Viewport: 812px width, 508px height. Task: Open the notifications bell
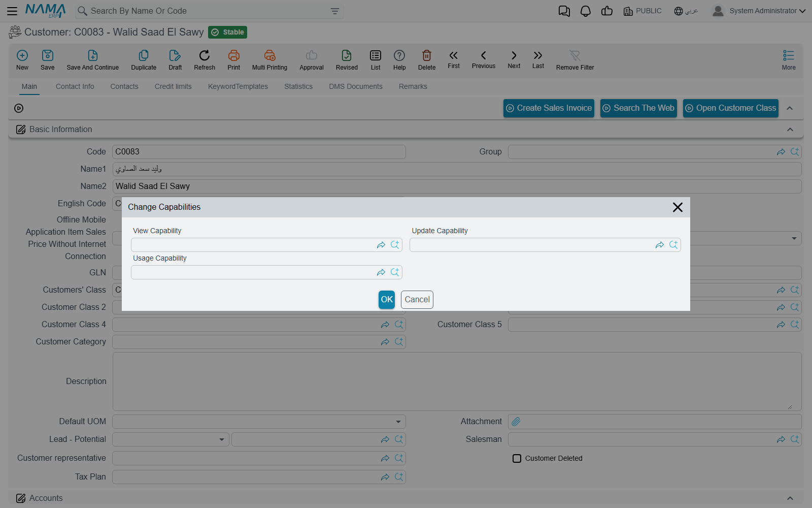tap(586, 11)
